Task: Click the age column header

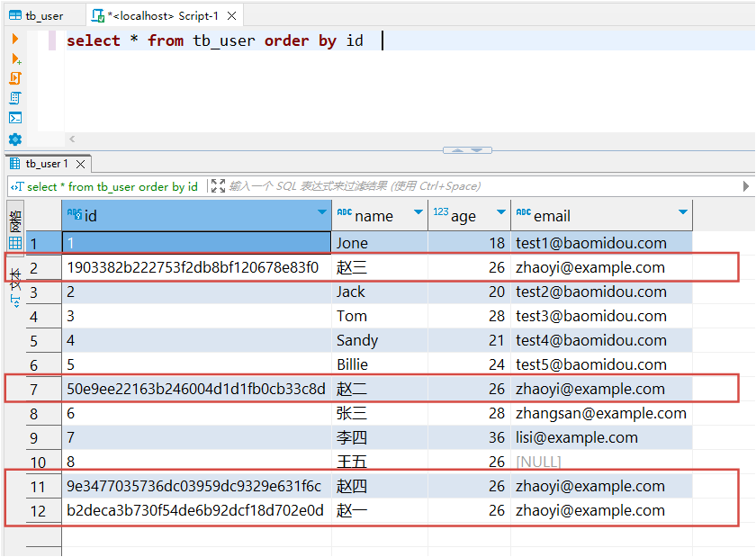Action: [469, 216]
